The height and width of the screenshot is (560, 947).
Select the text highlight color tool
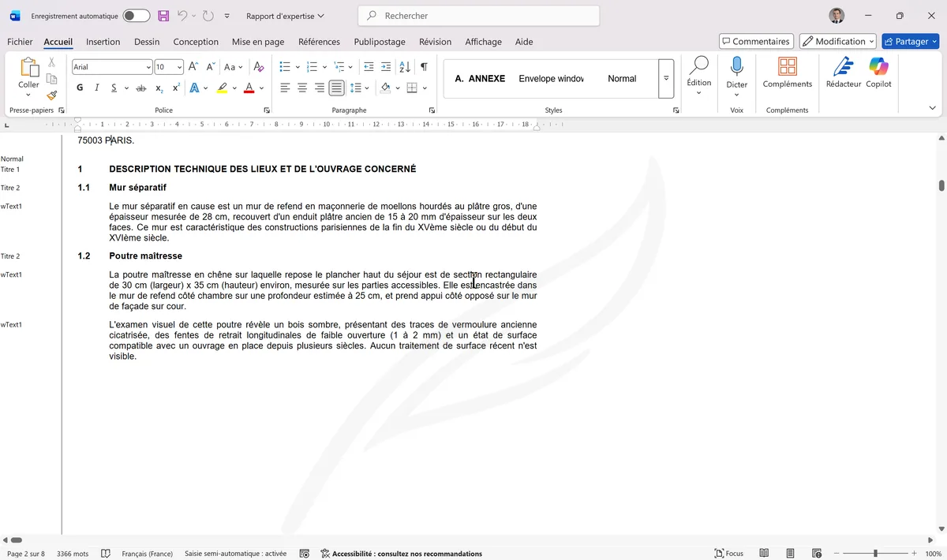pyautogui.click(x=223, y=87)
